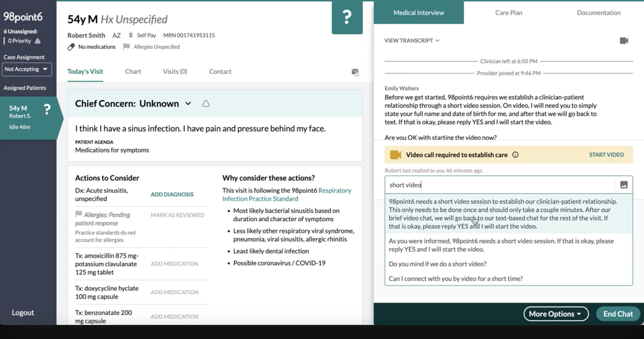
Task: Click 'Least likely dental infection' bullet
Action: tap(271, 251)
